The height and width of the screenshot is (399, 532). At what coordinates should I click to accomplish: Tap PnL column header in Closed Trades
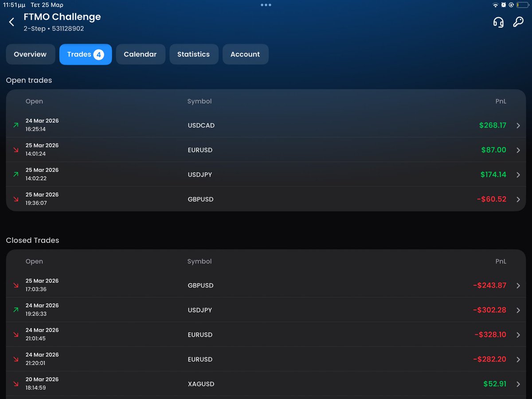pos(501,262)
